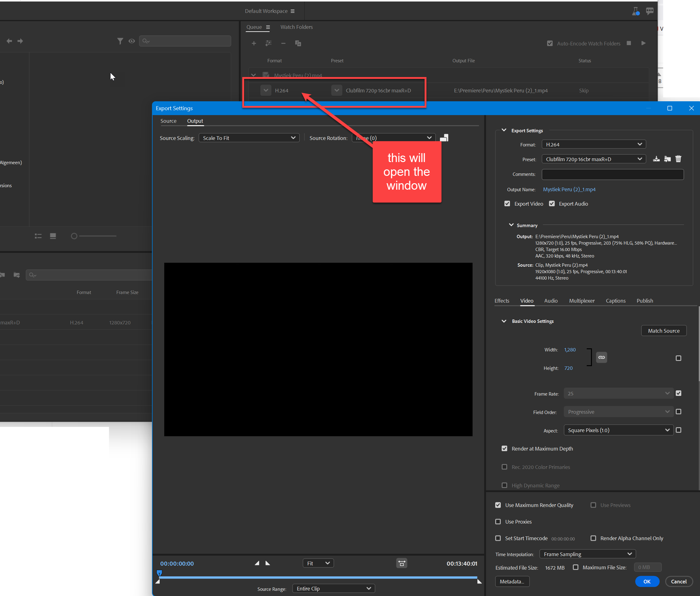The height and width of the screenshot is (596, 700).
Task: Change Source Range from Entire Clip
Action: click(x=333, y=588)
